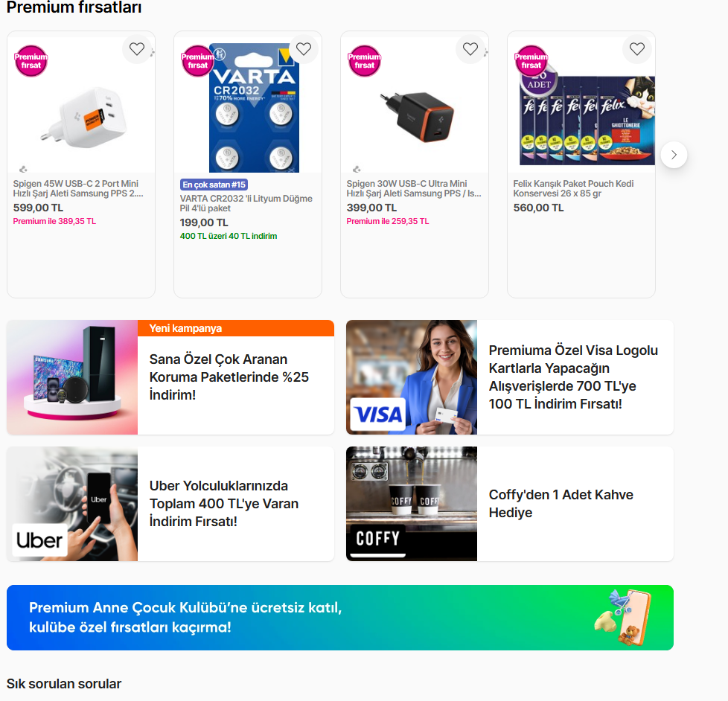Open Spigen 45W USB-C 2 Port product title

(x=78, y=188)
